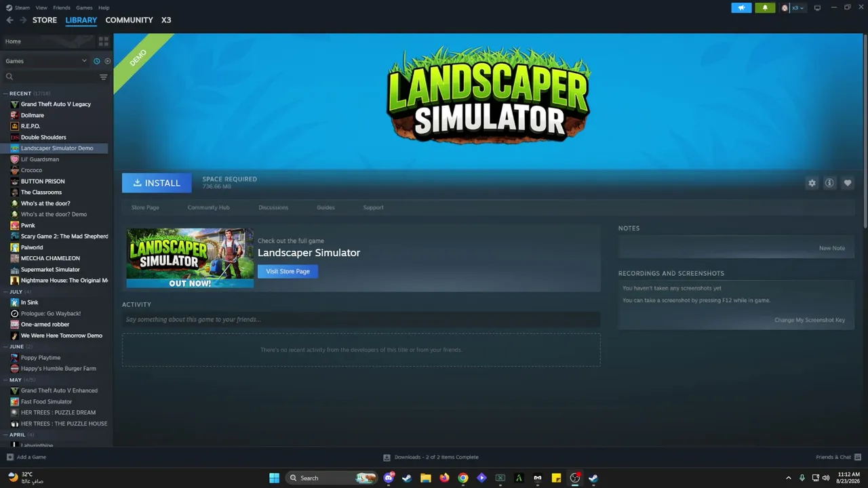Click the Supermarket Simulator game icon
Viewport: 868px width, 488px height.
15,270
